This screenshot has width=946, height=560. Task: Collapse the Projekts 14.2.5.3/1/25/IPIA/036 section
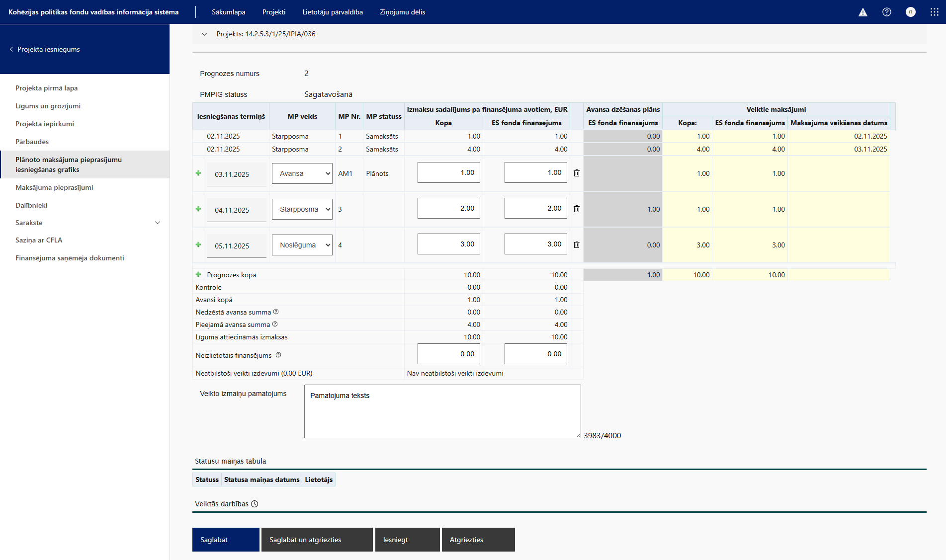coord(204,34)
